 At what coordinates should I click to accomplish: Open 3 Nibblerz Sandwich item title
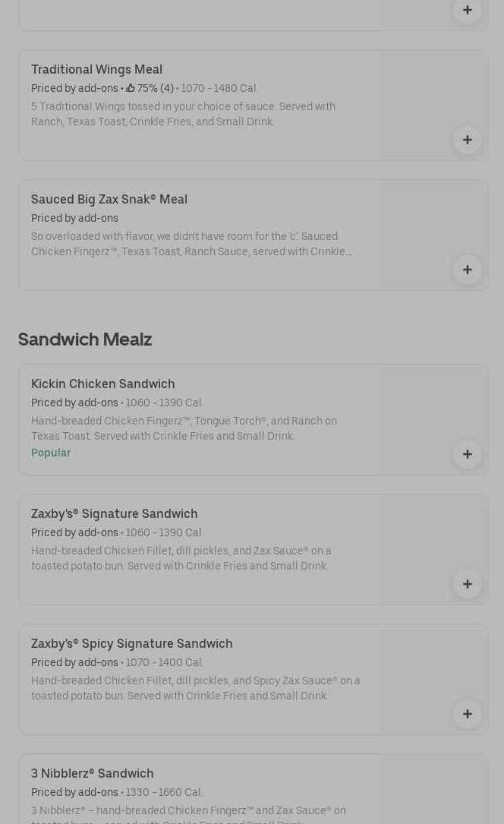(92, 773)
